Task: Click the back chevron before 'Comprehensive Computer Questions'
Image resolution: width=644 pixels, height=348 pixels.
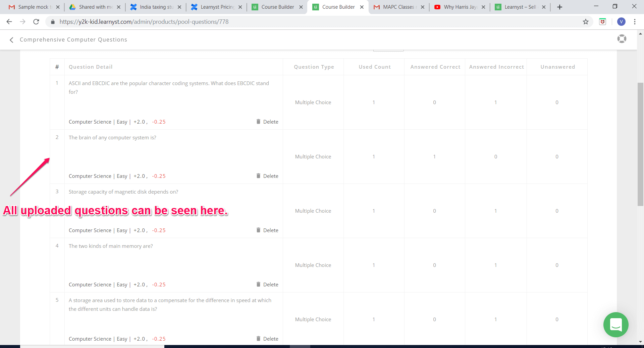Action: click(x=11, y=40)
